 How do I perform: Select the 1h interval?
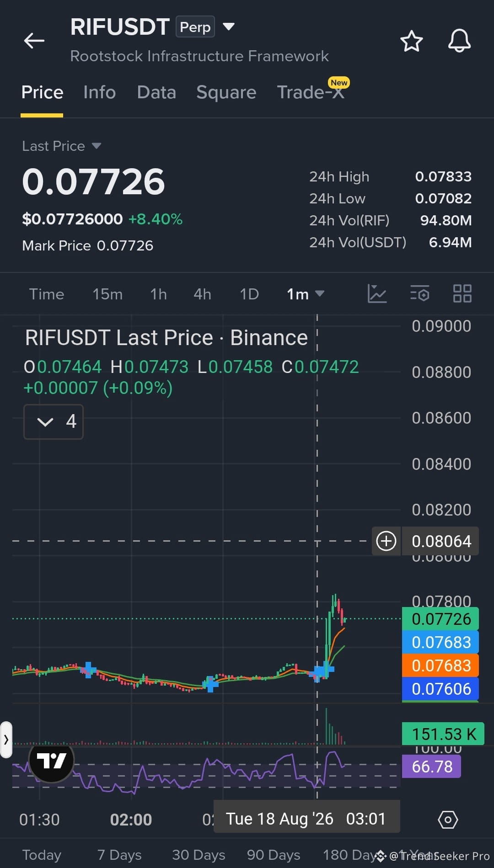pos(158,294)
